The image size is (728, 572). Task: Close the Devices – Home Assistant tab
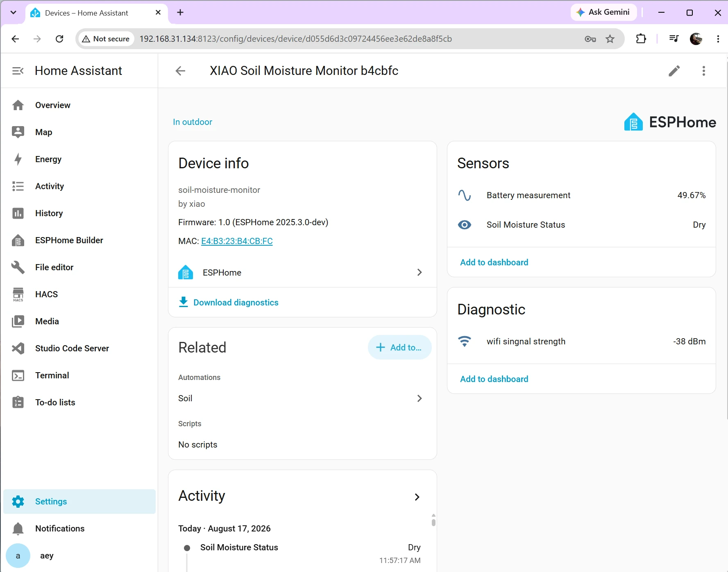tap(158, 13)
